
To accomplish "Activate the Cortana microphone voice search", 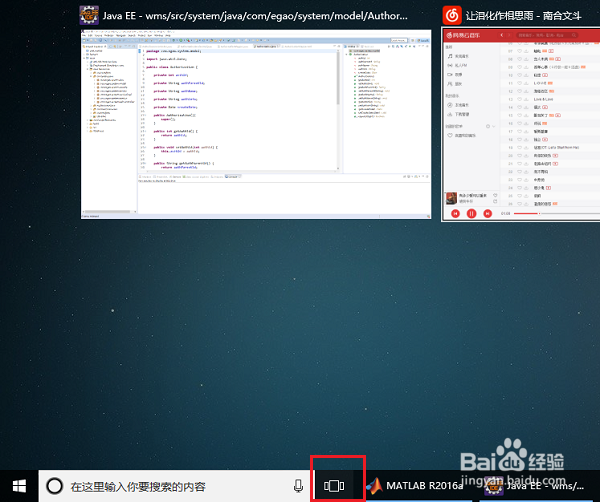I will [x=298, y=486].
